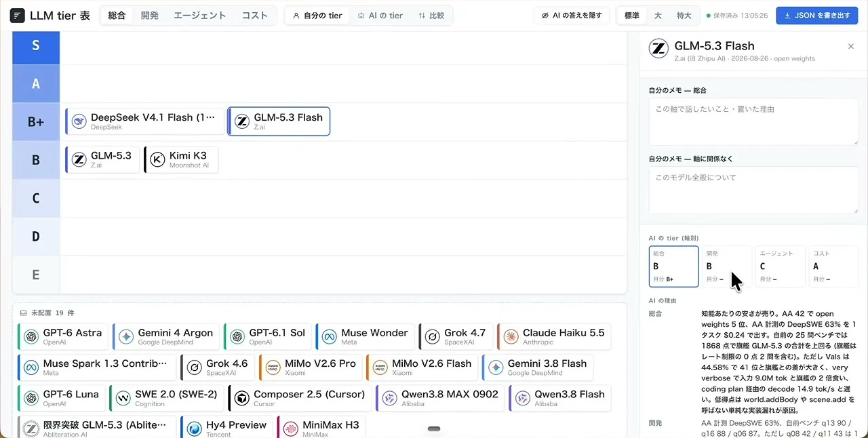
Task: Click the Gemini 3.8 Flash card icon
Action: [496, 367]
